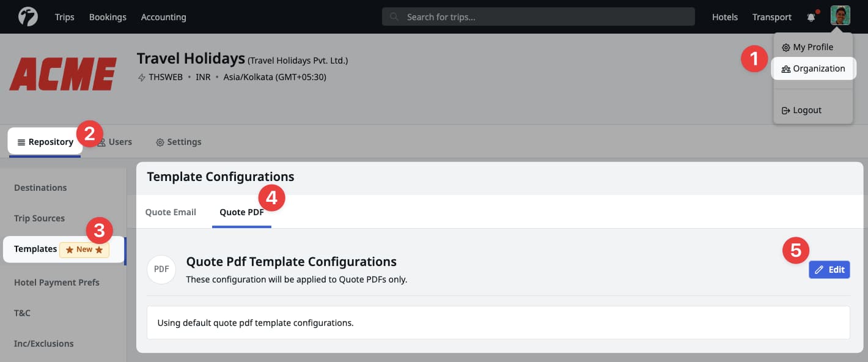Open Bookings from the navigation bar
The height and width of the screenshot is (362, 868).
coord(108,17)
